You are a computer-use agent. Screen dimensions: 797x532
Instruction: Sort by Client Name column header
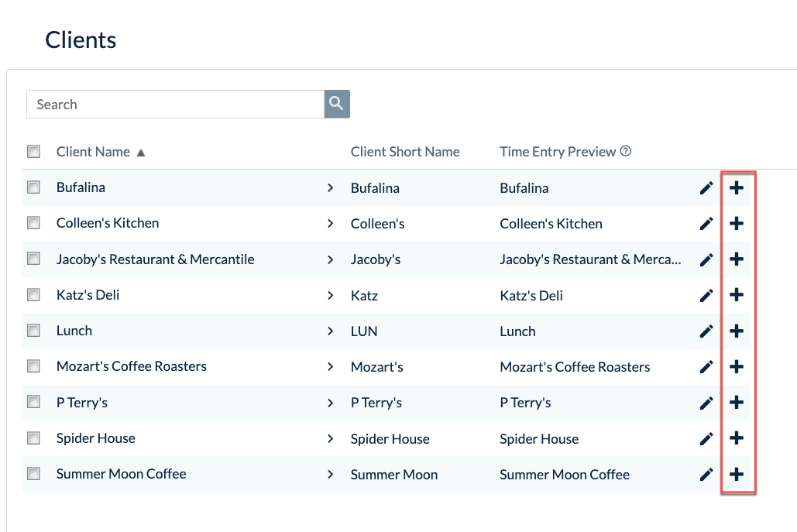93,152
